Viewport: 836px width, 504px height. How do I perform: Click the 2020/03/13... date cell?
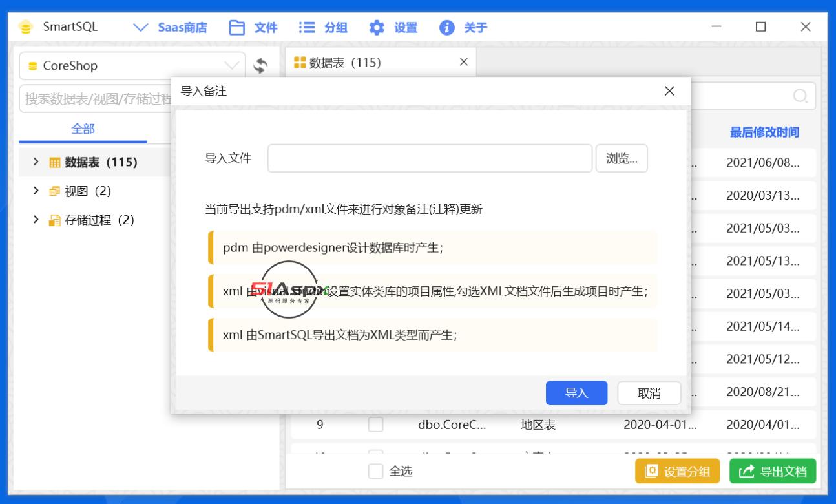(x=763, y=195)
